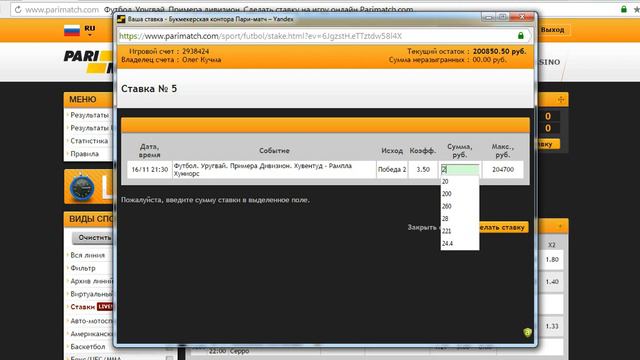Viewport: 640px width, 360px height.
Task: Click the coefficient value 3.50
Action: (423, 169)
